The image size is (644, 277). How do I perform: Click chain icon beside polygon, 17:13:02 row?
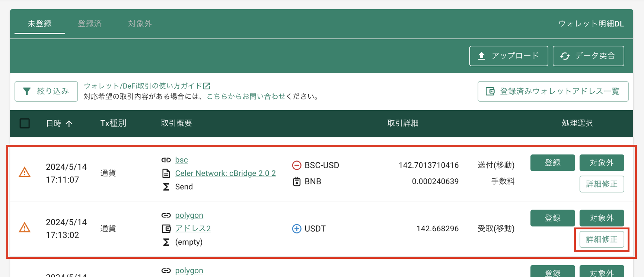pyautogui.click(x=166, y=216)
